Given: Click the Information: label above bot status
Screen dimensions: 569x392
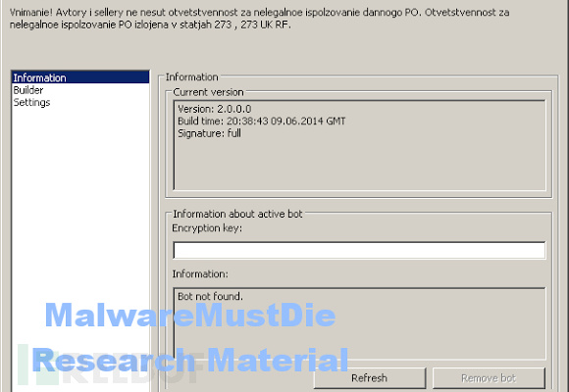Looking at the screenshot, I should click(200, 273).
